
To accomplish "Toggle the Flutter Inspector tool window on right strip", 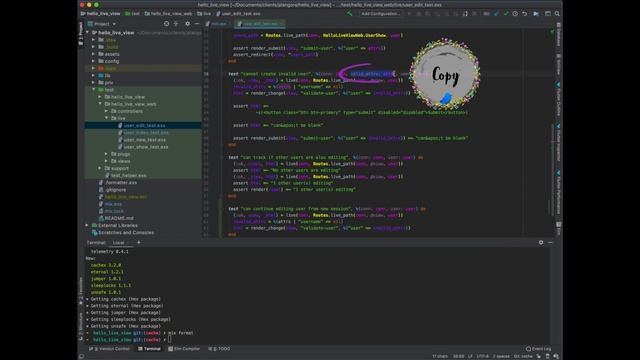I will 558,143.
